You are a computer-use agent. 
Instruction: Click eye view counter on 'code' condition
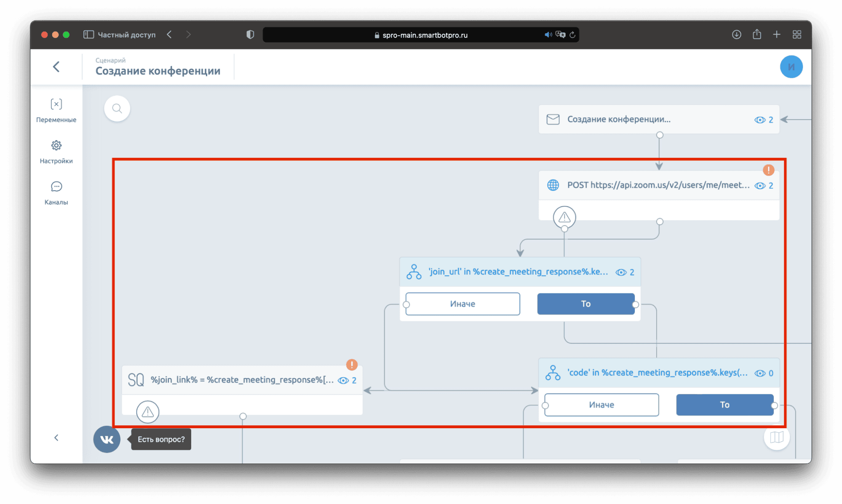tap(764, 373)
